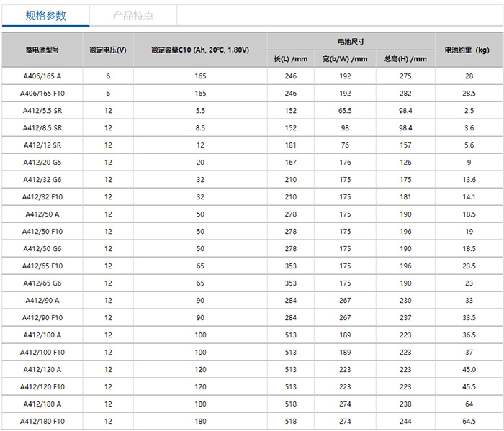Screen dimensions: 504x431
Task: Click the 总高(H) /mm subheader
Action: click(405, 58)
